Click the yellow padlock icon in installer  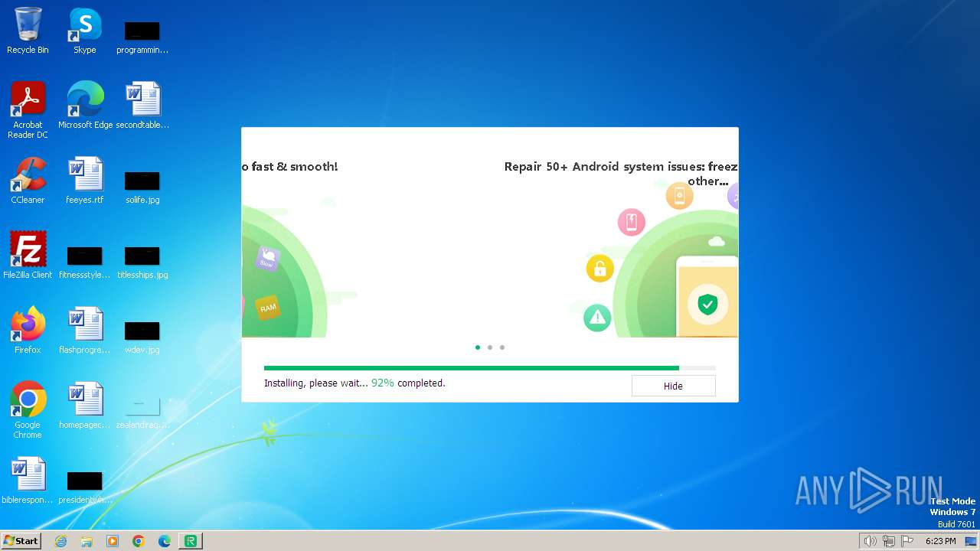click(600, 269)
